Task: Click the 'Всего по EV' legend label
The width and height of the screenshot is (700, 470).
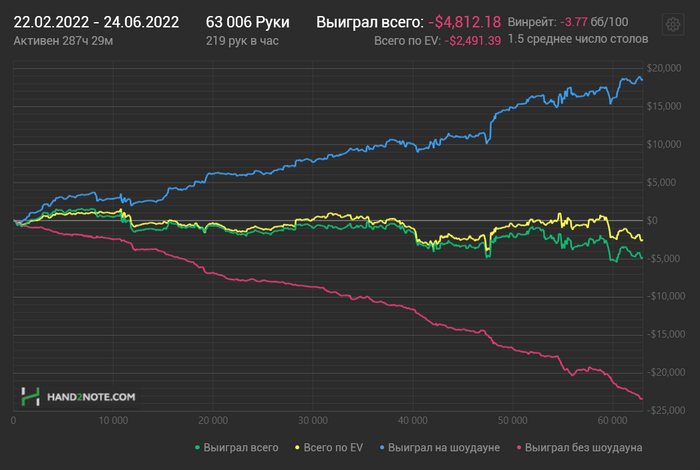Action: coord(333,448)
